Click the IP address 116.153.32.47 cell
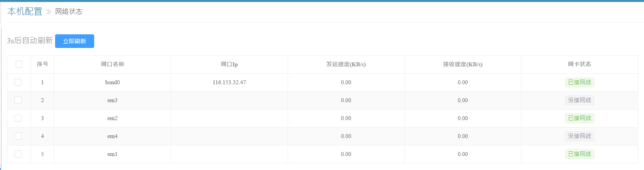Image resolution: width=644 pixels, height=170 pixels. click(229, 82)
